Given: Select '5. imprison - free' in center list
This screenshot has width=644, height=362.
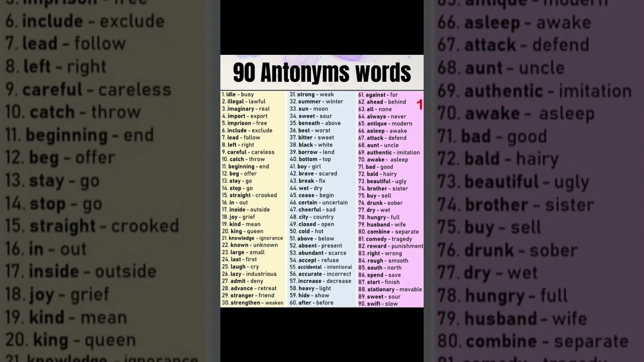Looking at the screenshot, I should pyautogui.click(x=244, y=123).
